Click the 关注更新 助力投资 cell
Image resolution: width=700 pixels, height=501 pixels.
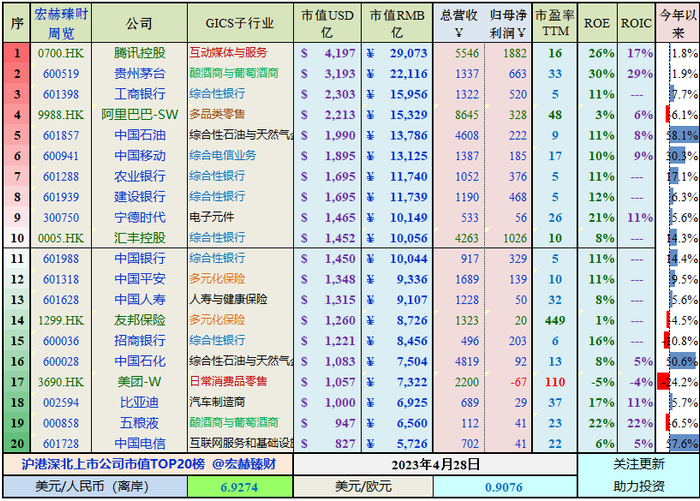(x=638, y=475)
